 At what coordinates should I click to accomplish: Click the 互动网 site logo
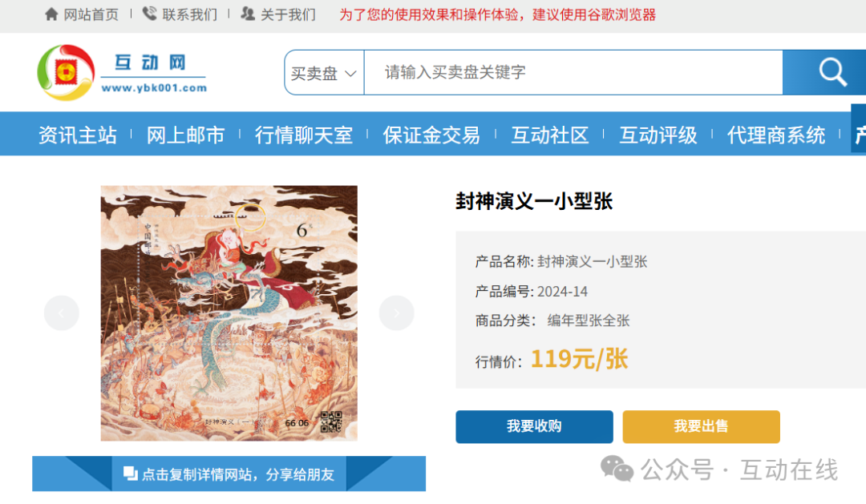pos(122,73)
